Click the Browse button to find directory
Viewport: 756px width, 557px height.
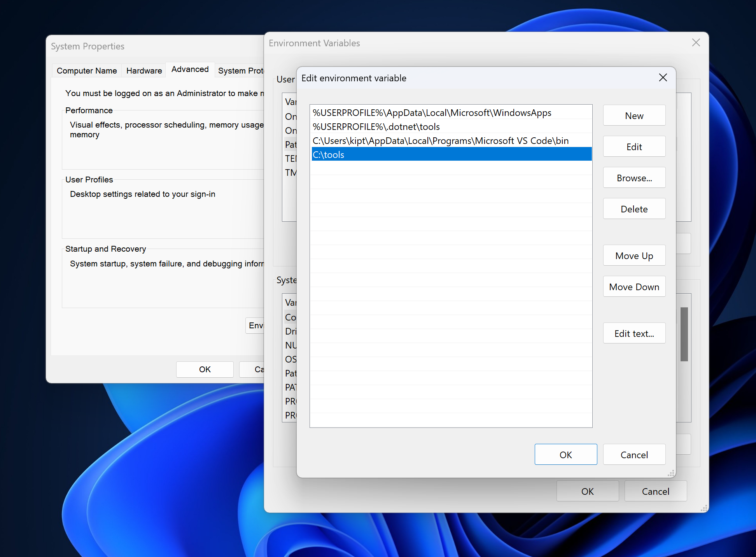635,178
